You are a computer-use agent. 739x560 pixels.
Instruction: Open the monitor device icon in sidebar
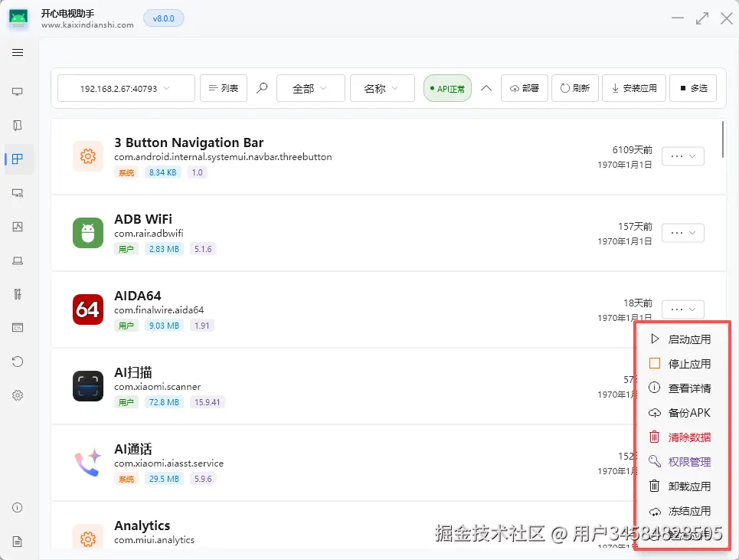(18, 91)
